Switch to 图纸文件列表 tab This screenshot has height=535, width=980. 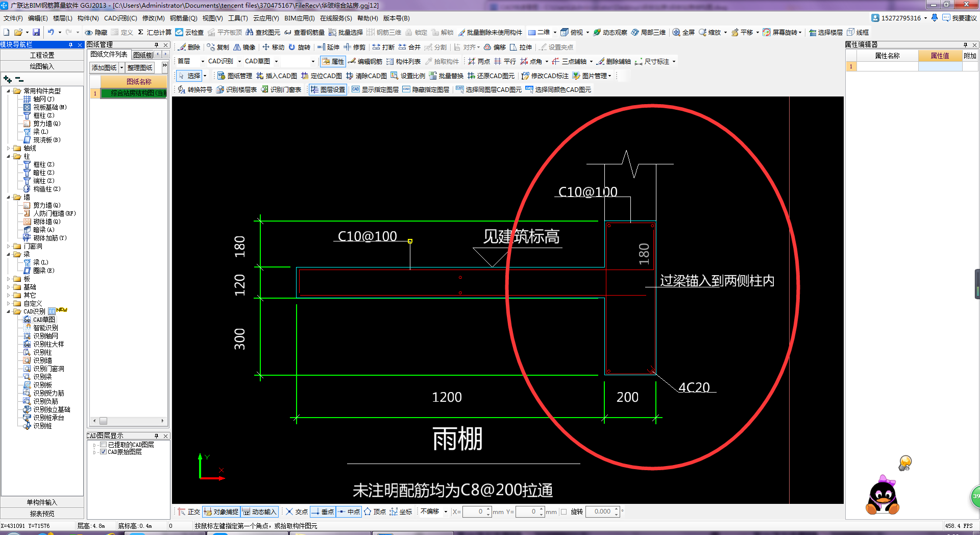click(x=109, y=54)
